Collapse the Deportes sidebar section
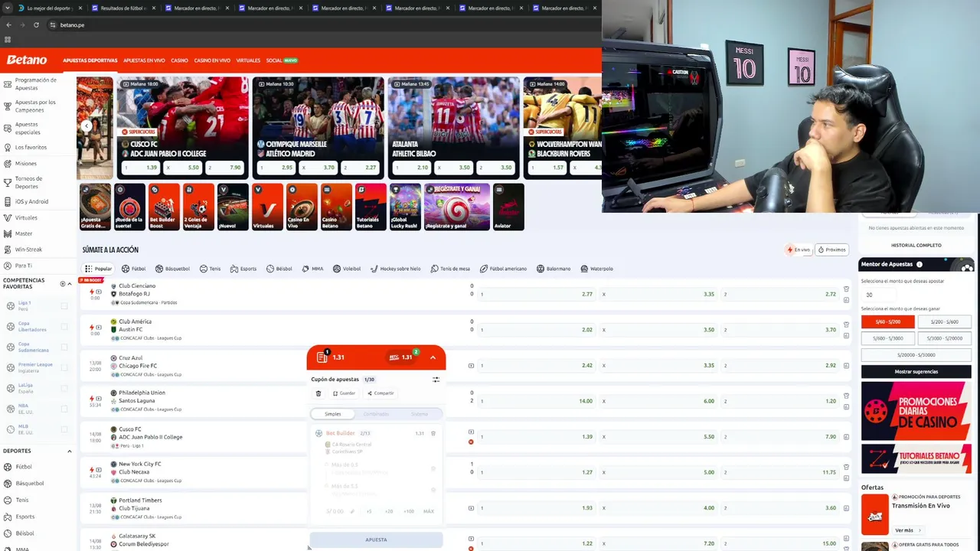Image resolution: width=980 pixels, height=551 pixels. click(x=69, y=451)
